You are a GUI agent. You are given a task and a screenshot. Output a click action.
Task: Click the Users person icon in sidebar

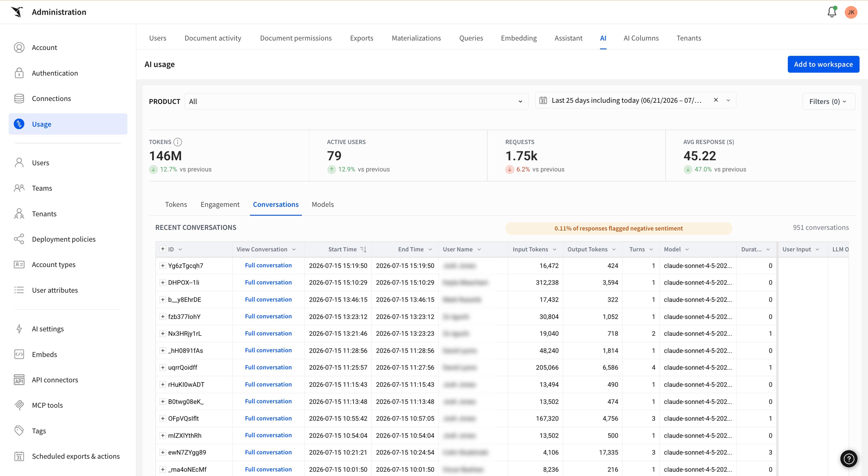click(19, 163)
